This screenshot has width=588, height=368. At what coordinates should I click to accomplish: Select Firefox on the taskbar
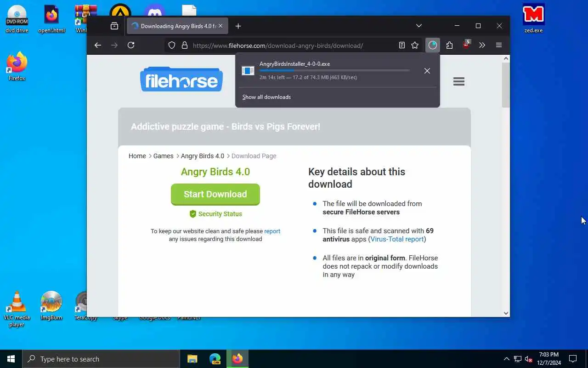[237, 359]
